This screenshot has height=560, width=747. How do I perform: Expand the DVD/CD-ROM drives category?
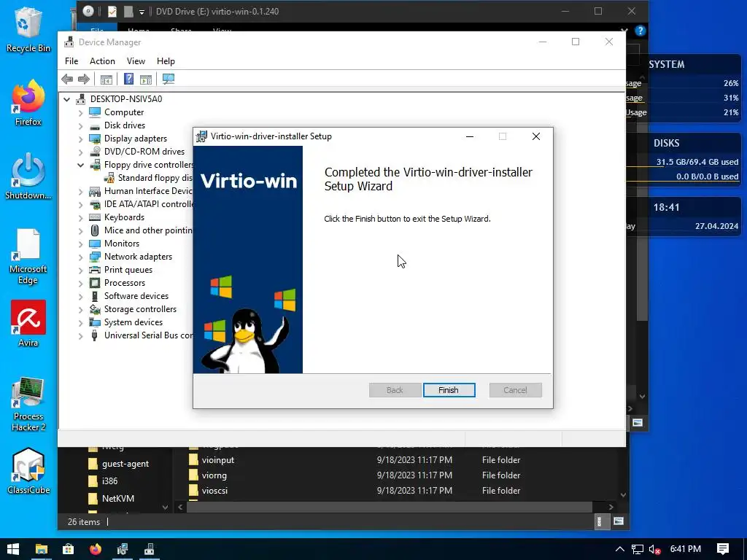click(x=80, y=152)
